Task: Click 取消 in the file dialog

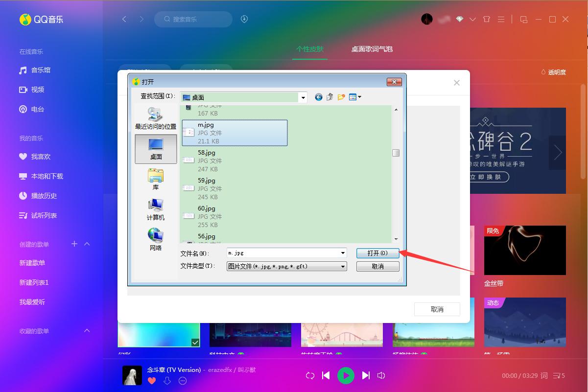Action: [x=377, y=266]
